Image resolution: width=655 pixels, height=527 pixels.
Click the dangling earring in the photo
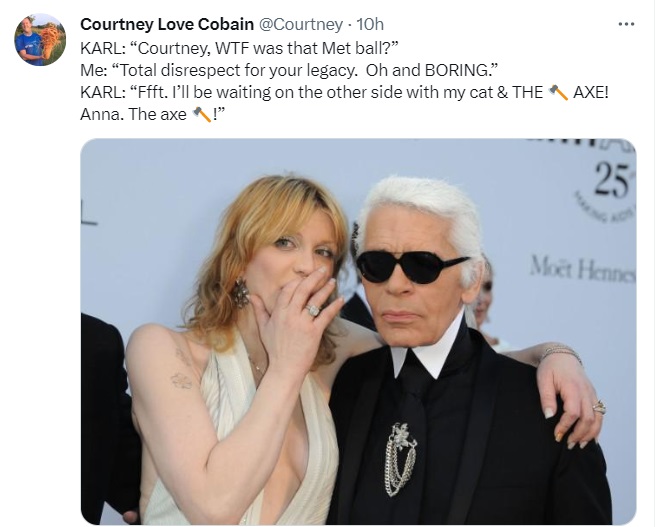[x=241, y=292]
